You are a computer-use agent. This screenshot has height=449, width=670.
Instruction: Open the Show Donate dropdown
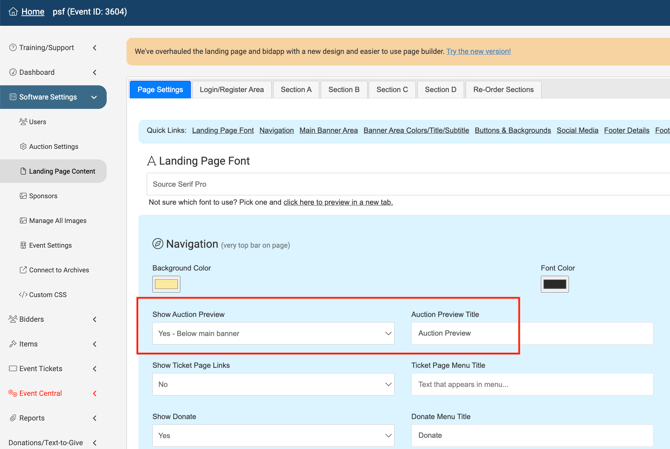coord(273,436)
